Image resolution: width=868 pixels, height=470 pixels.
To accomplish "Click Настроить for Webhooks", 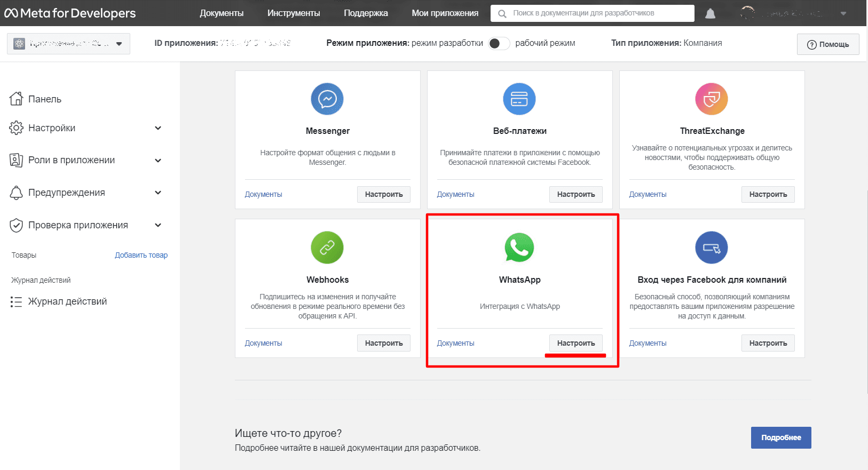I will (x=384, y=343).
